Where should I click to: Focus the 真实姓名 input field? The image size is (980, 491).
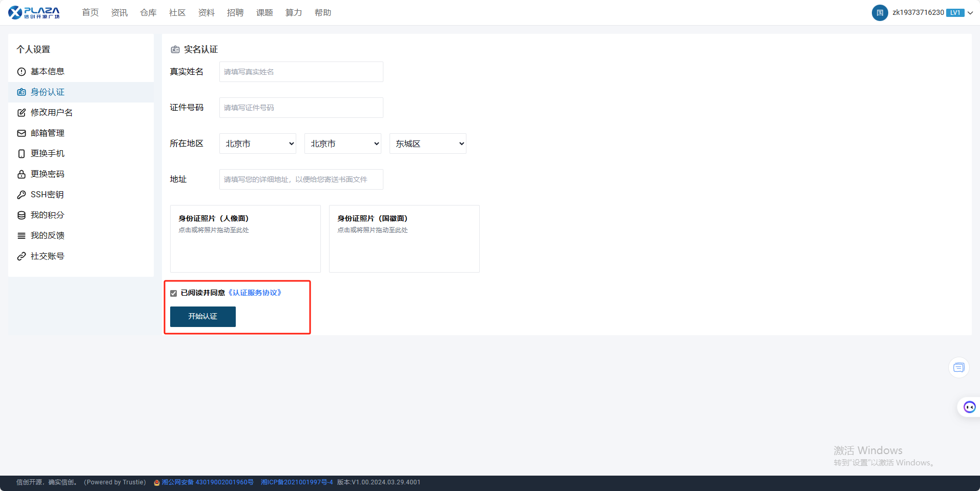tap(301, 72)
